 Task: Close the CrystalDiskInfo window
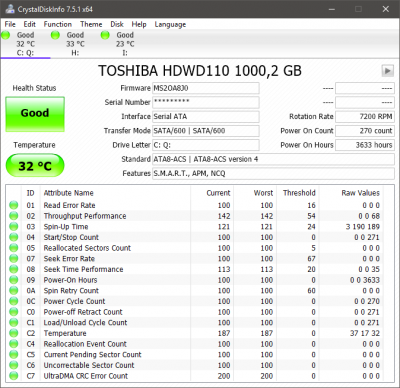[x=386, y=9]
